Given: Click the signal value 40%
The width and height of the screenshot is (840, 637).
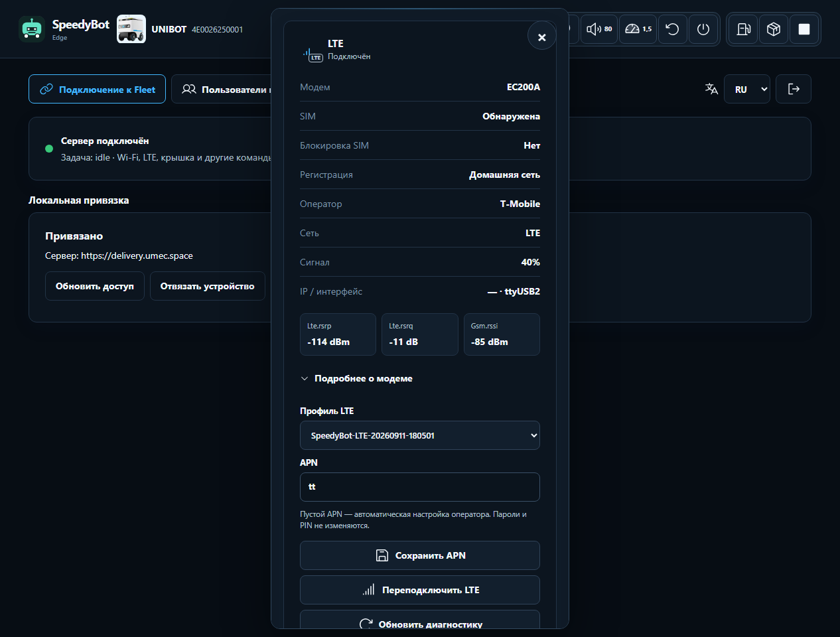Looking at the screenshot, I should [531, 262].
